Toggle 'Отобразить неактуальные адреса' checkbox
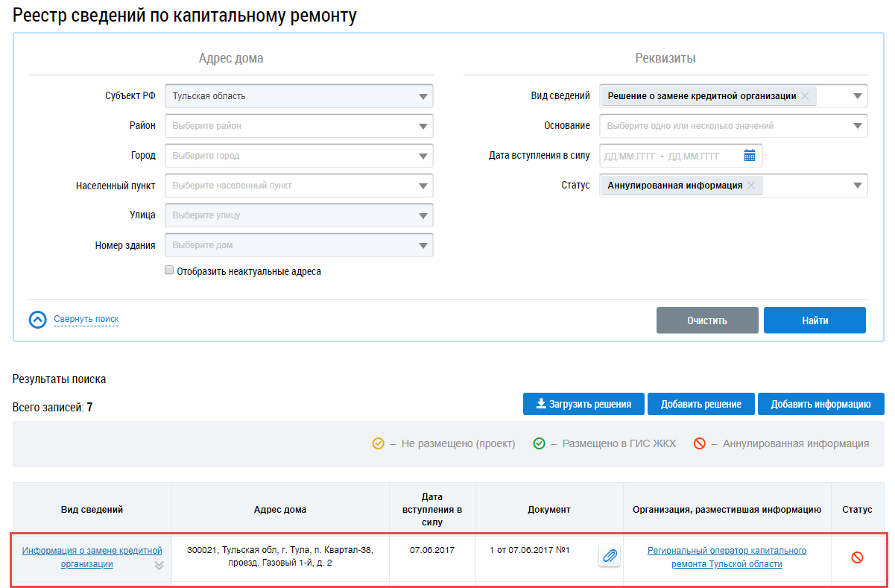This screenshot has height=588, width=895. (x=169, y=271)
